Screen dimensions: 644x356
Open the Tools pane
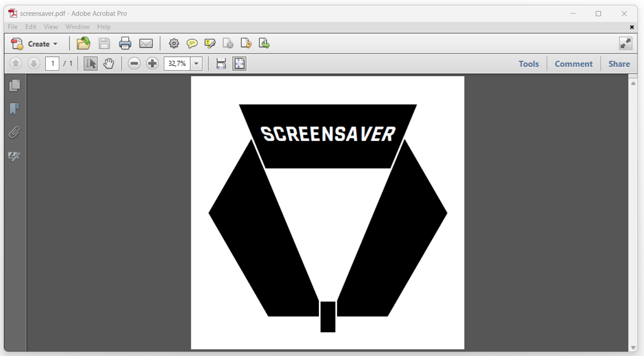pos(528,64)
